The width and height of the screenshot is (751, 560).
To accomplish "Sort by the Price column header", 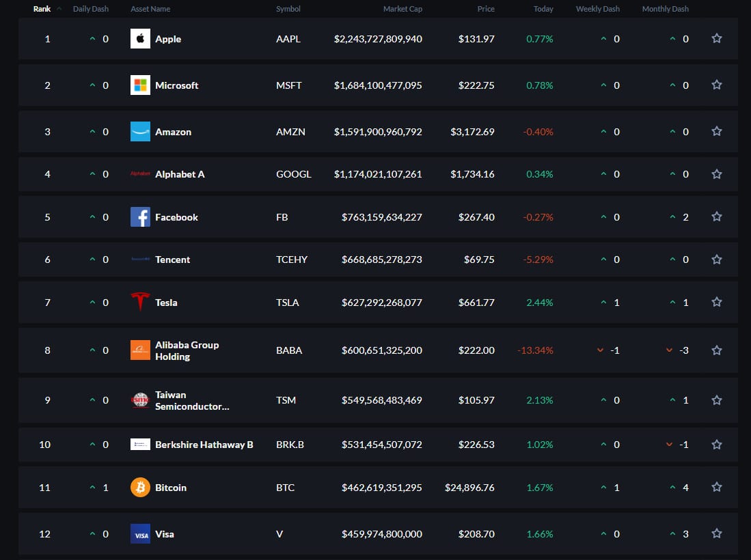I will point(486,9).
